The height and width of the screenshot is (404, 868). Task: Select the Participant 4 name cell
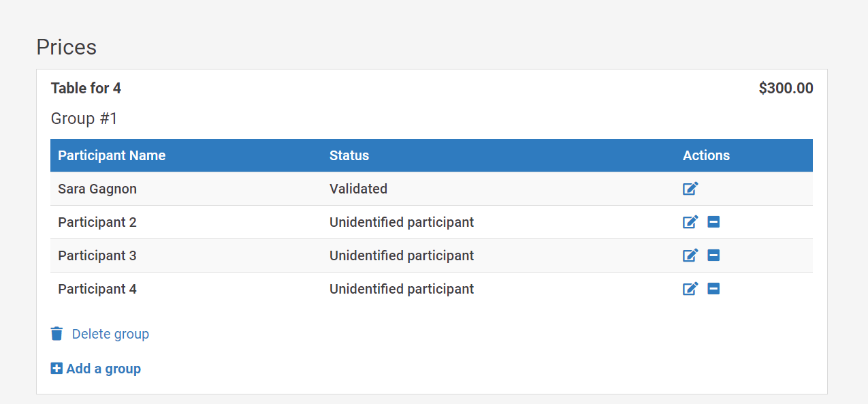[97, 289]
